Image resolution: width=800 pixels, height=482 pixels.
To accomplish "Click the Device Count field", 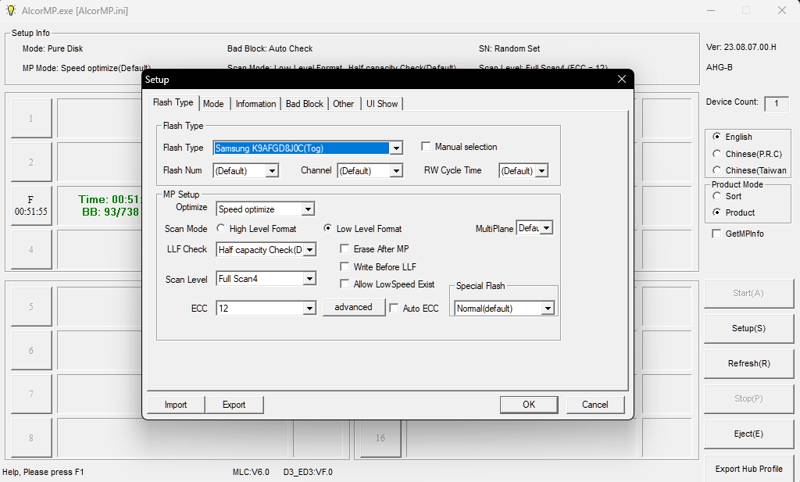I will pos(776,103).
